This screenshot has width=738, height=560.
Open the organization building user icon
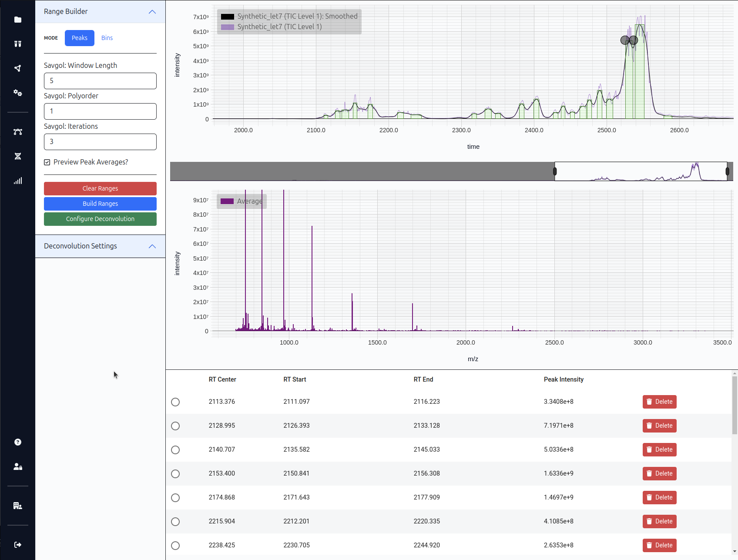[x=18, y=506]
